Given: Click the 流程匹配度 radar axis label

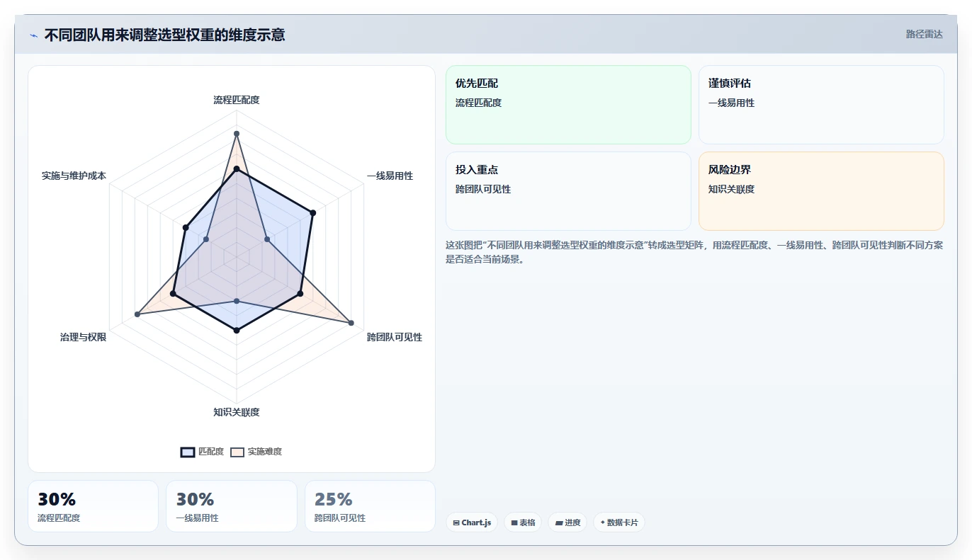Looking at the screenshot, I should coord(237,100).
